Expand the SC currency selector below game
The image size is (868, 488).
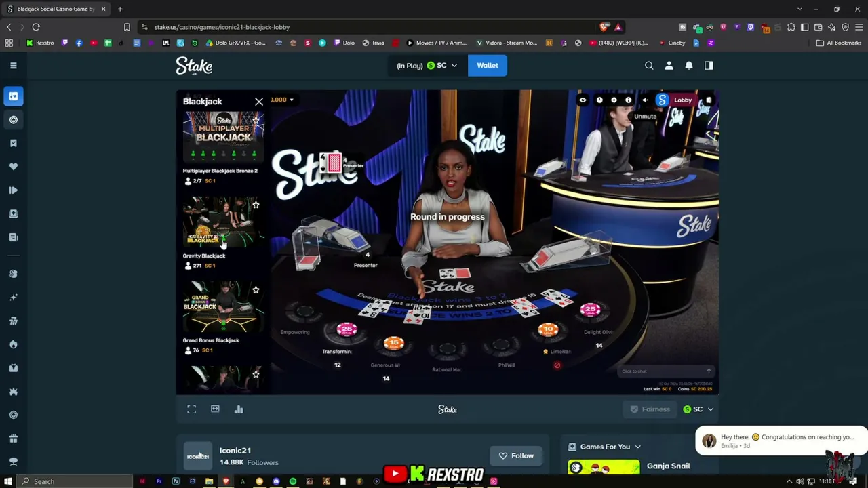point(698,409)
